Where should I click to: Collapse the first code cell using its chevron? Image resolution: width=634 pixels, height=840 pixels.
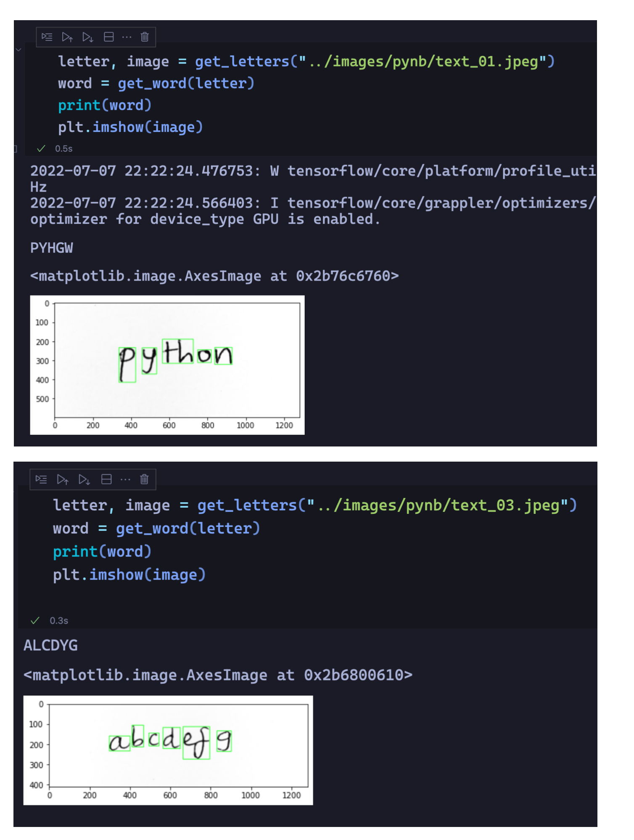[x=18, y=50]
